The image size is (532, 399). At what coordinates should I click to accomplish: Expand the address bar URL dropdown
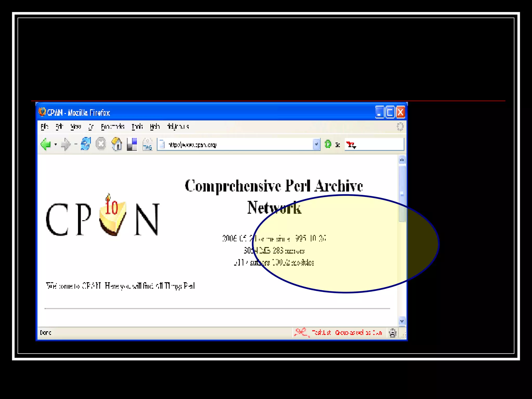point(316,144)
